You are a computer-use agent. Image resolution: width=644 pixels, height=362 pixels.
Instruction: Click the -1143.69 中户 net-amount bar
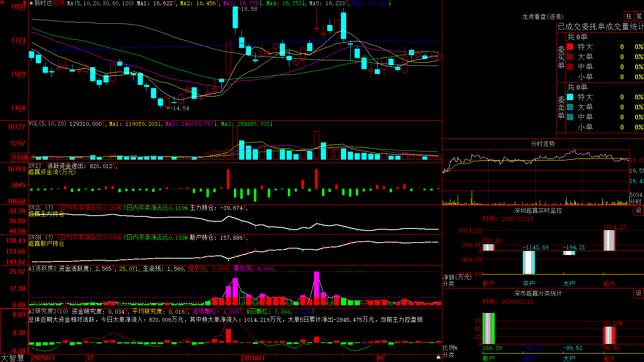tap(529, 262)
